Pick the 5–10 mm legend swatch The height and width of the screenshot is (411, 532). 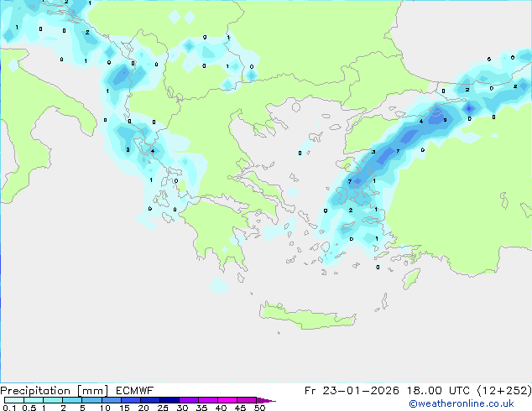pyautogui.click(x=91, y=400)
